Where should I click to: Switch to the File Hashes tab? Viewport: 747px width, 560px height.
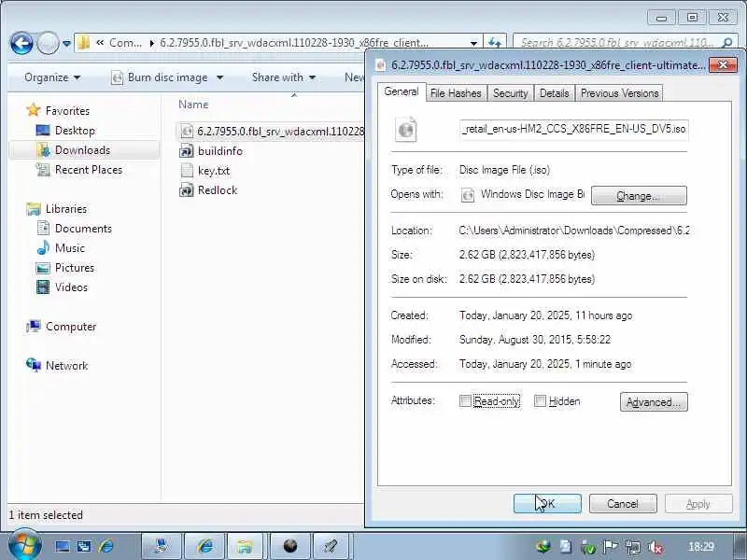click(456, 93)
